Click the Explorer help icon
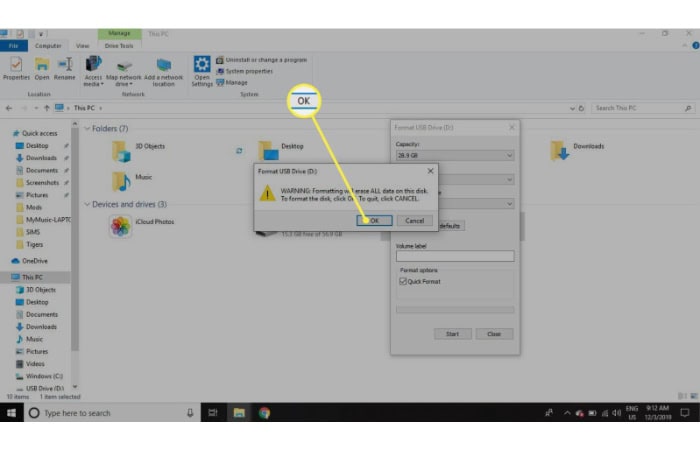 [696, 46]
